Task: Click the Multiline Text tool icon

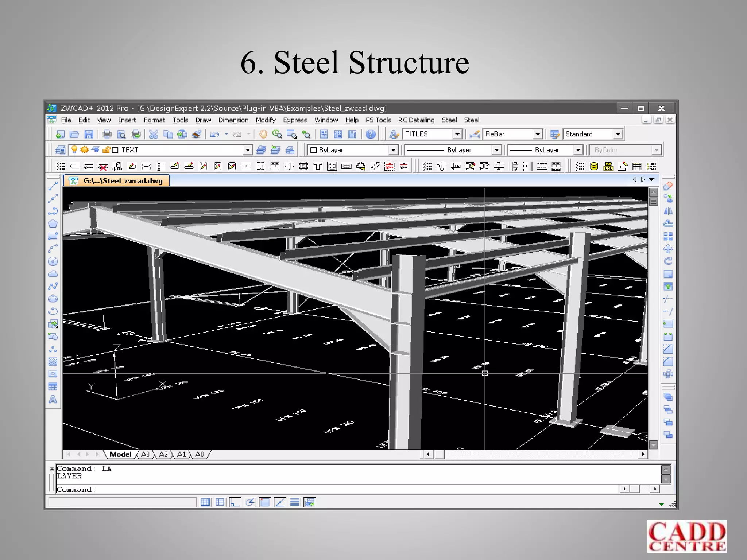Action: 53,400
